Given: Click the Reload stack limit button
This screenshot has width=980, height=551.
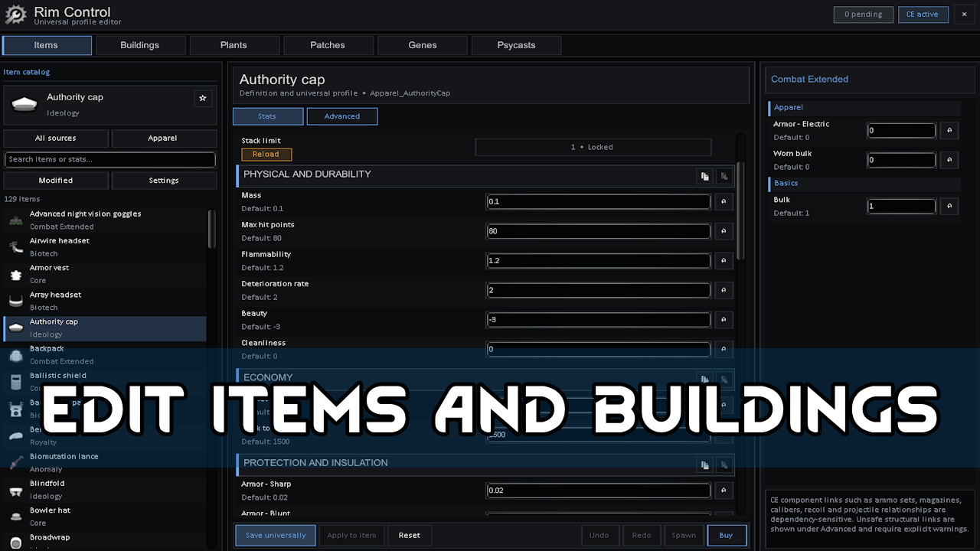Looking at the screenshot, I should (x=266, y=154).
